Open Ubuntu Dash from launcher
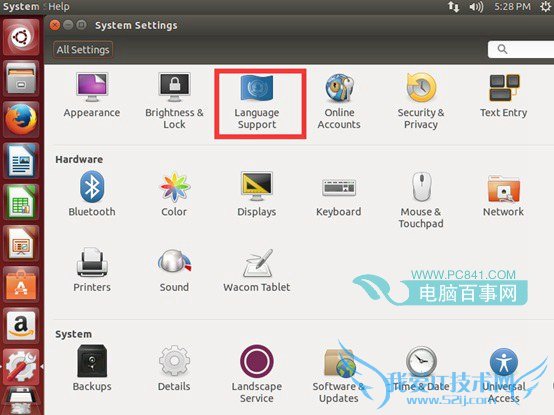 click(x=21, y=37)
